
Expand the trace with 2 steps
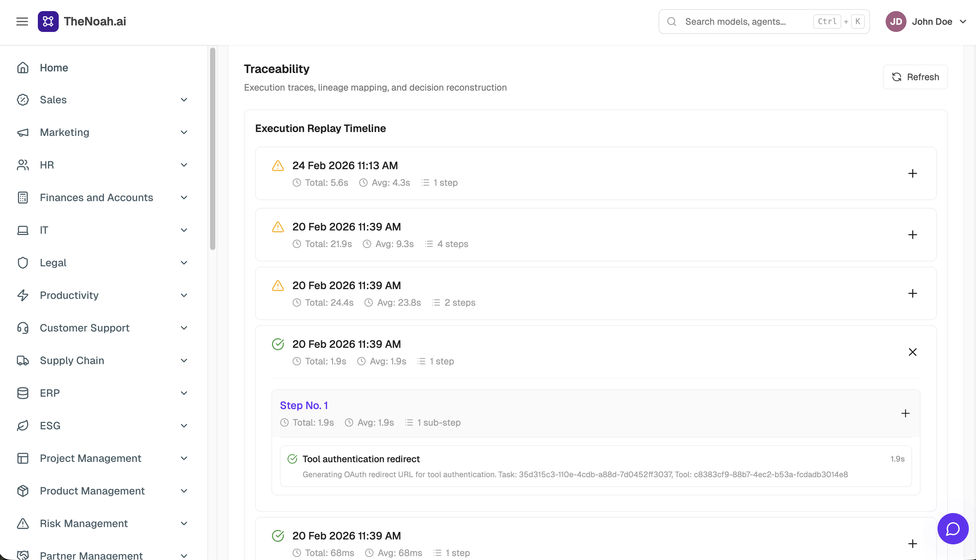pos(912,293)
